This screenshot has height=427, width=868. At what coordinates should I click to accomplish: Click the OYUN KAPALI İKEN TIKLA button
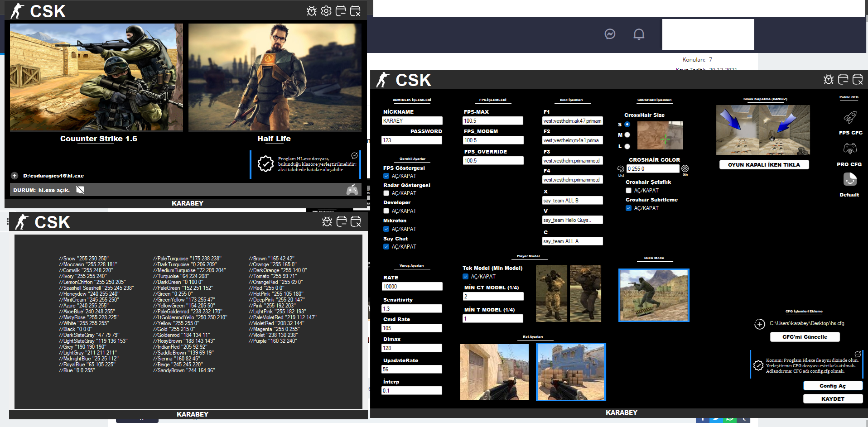(764, 165)
